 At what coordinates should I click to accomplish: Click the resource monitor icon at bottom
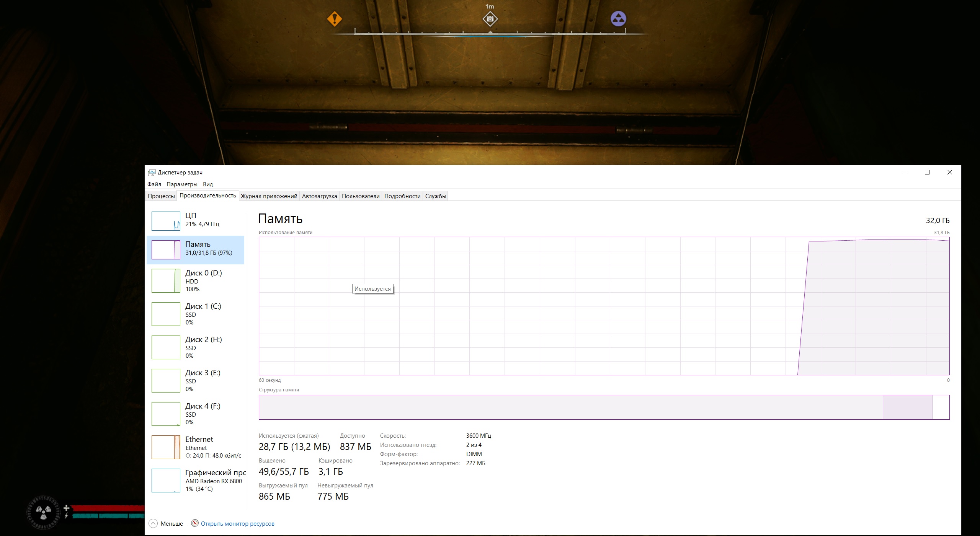click(195, 523)
